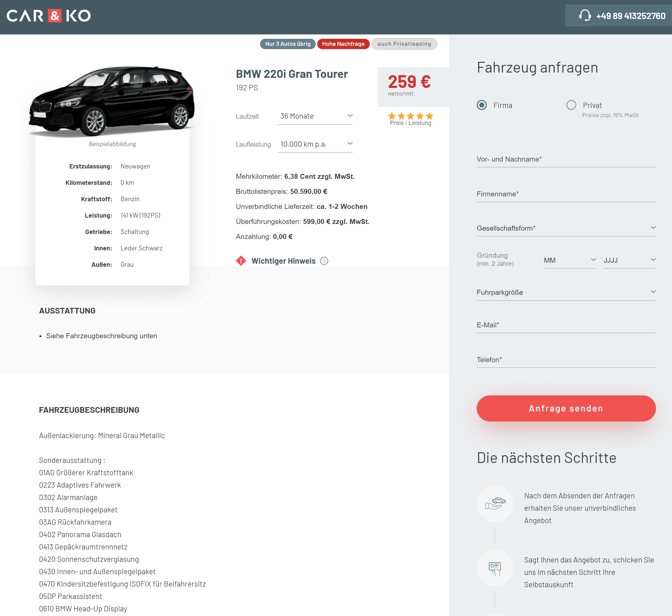Click the headset phone icon
Viewport: 672px width, 616px height.
pos(585,15)
